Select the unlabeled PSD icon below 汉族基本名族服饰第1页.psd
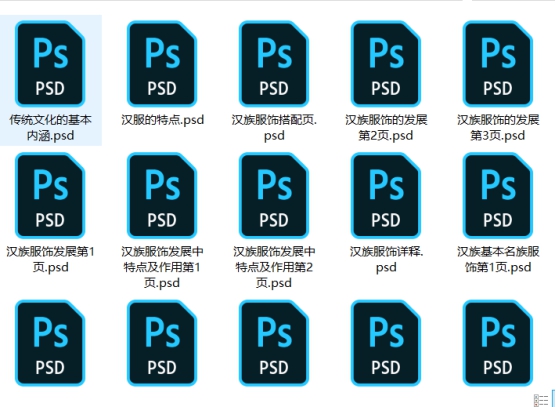This screenshot has height=407, width=556. pos(498,343)
